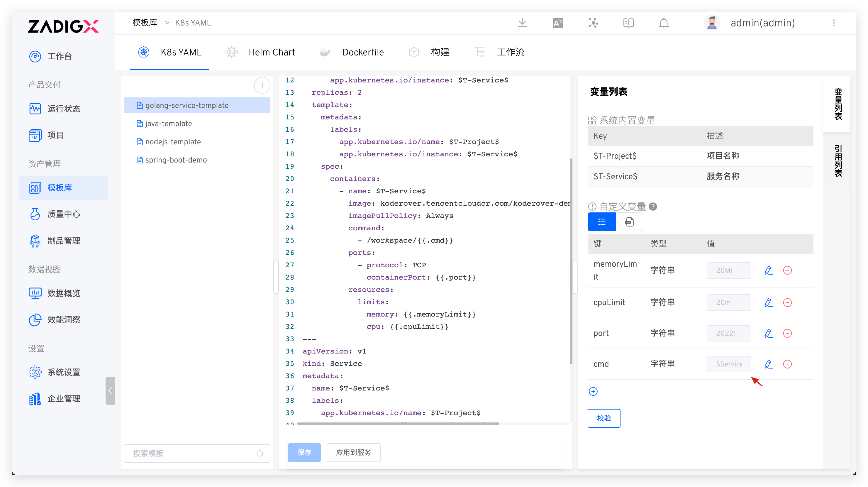Switch to the 工作流 tab
This screenshot has width=868, height=487.
pos(511,52)
